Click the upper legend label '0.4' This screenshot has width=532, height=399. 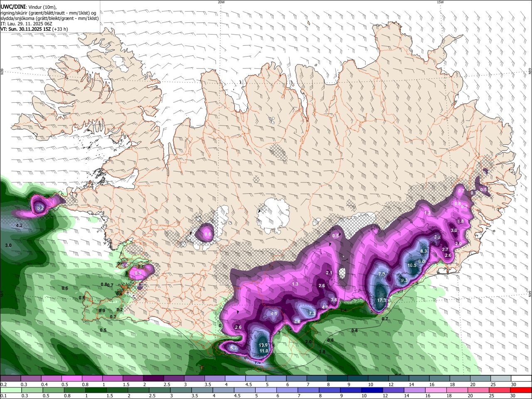[x=44, y=384]
